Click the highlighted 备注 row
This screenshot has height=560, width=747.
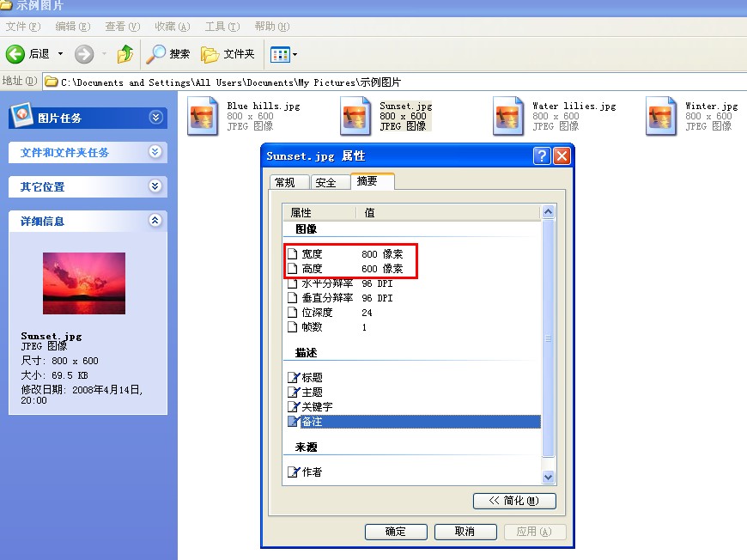pos(414,422)
